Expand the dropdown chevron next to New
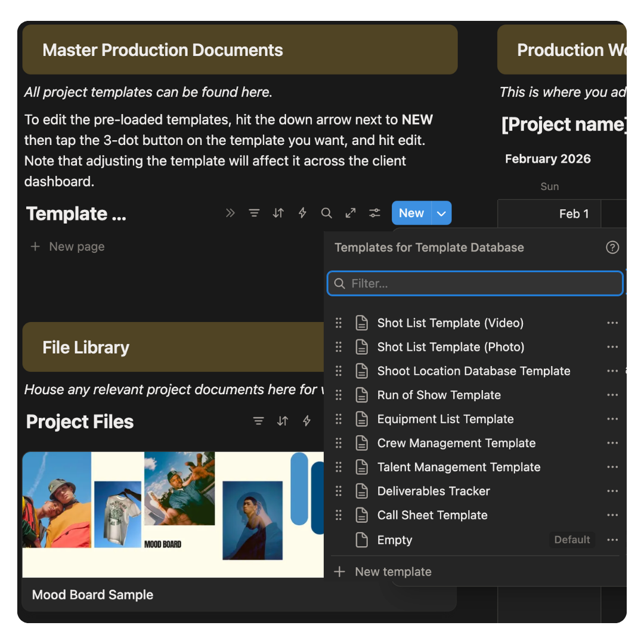The height and width of the screenshot is (644, 644). [441, 213]
